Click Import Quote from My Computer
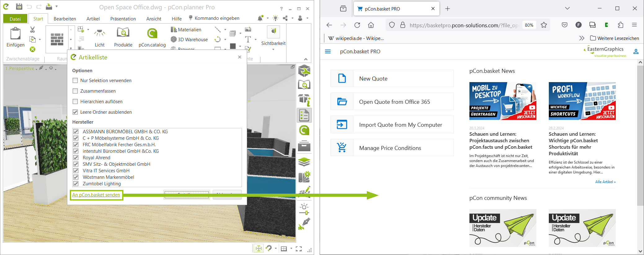644x255 pixels. coord(392,125)
